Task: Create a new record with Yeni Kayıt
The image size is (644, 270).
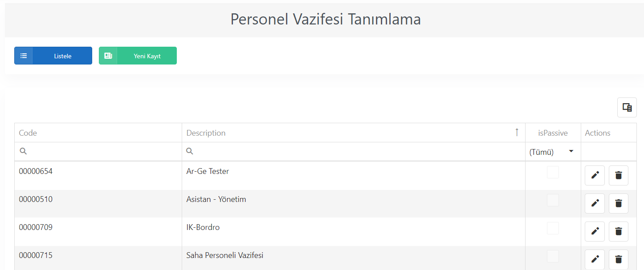Action: click(x=138, y=56)
